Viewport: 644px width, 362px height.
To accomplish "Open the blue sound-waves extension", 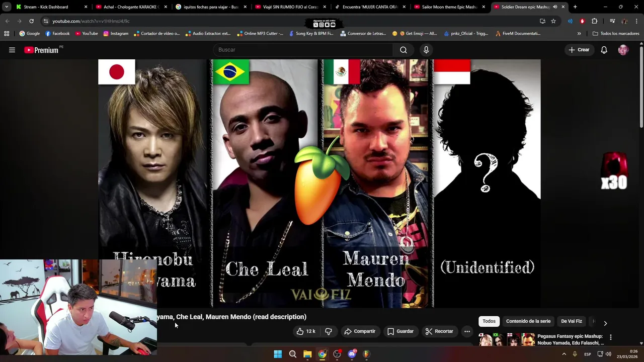I will (x=570, y=21).
